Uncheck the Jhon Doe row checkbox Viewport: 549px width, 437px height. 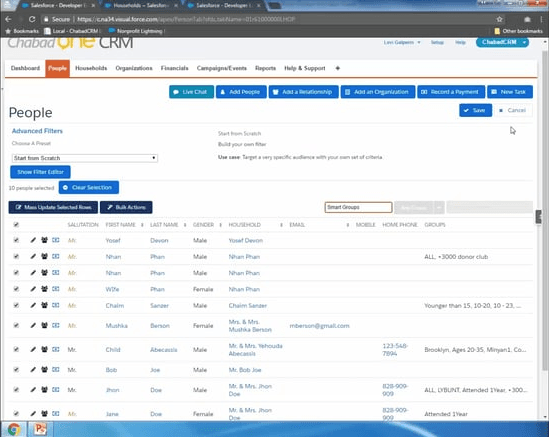tap(16, 390)
